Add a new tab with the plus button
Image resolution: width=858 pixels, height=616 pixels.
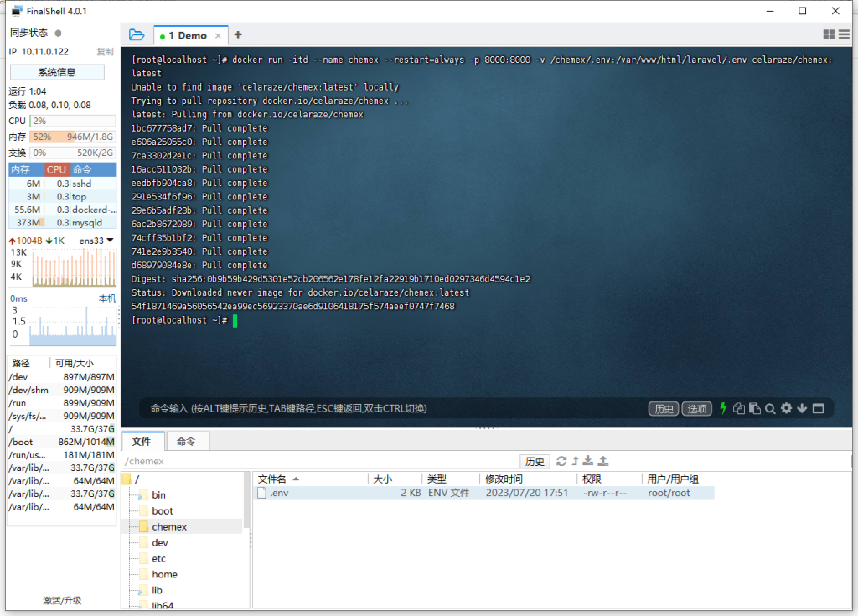coord(237,34)
